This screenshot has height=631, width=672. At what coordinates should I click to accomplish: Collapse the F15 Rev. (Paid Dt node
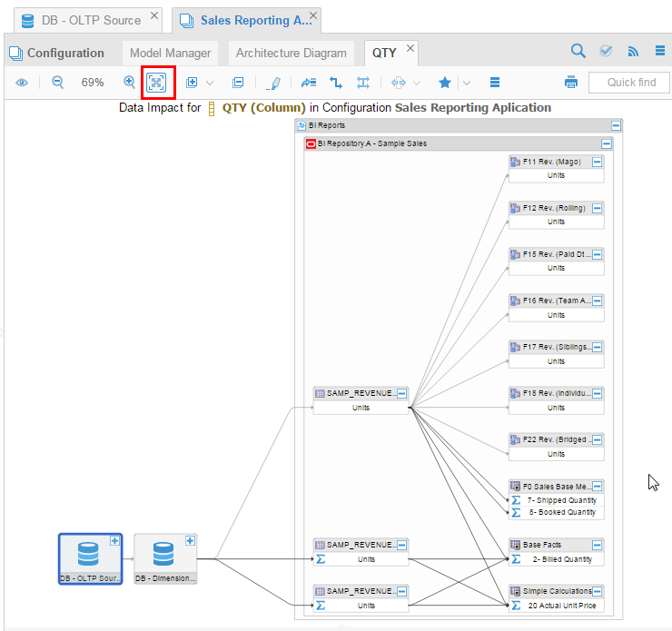coord(597,254)
